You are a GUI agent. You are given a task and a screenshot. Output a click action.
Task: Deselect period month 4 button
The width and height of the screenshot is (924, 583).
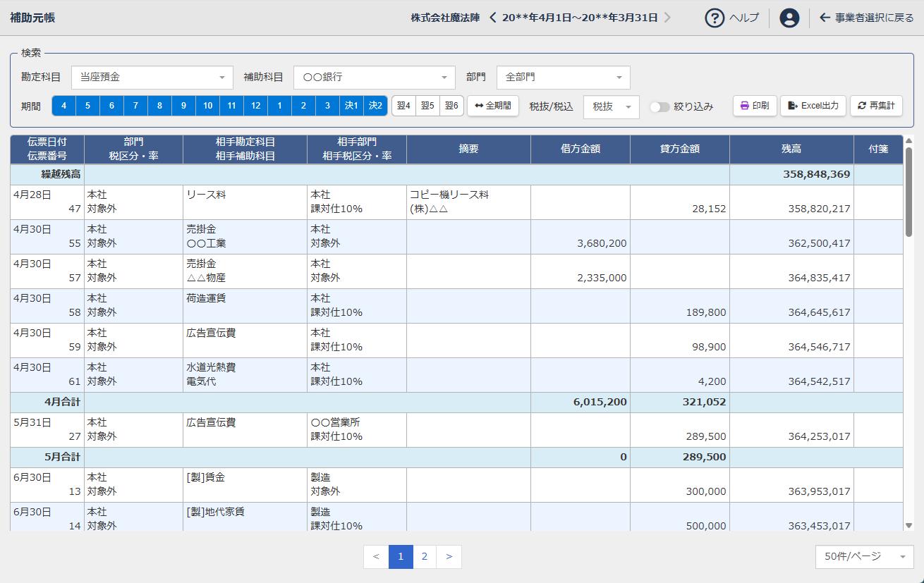click(x=63, y=106)
